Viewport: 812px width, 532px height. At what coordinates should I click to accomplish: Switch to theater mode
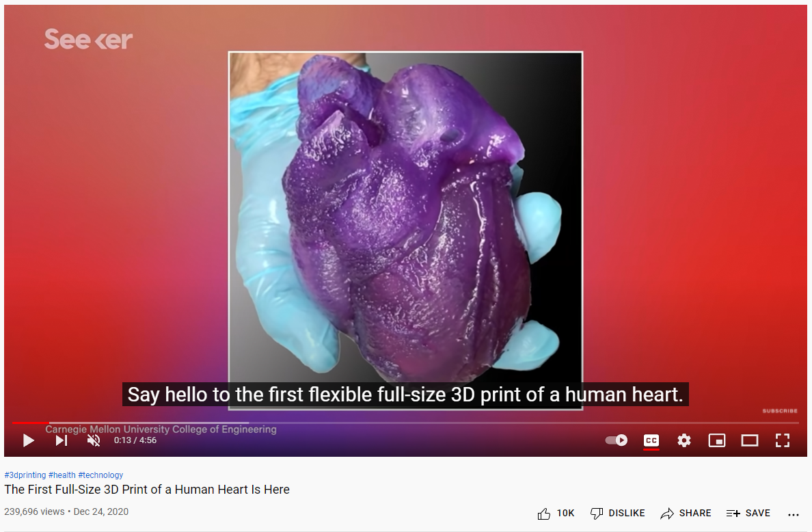tap(749, 441)
